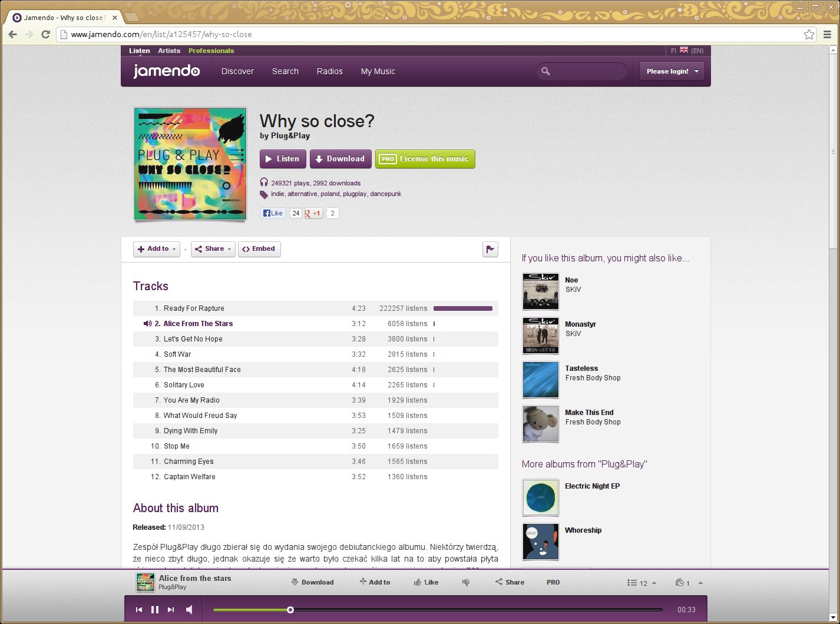This screenshot has width=840, height=624.
Task: Click the UK flag language icon
Action: [x=684, y=50]
